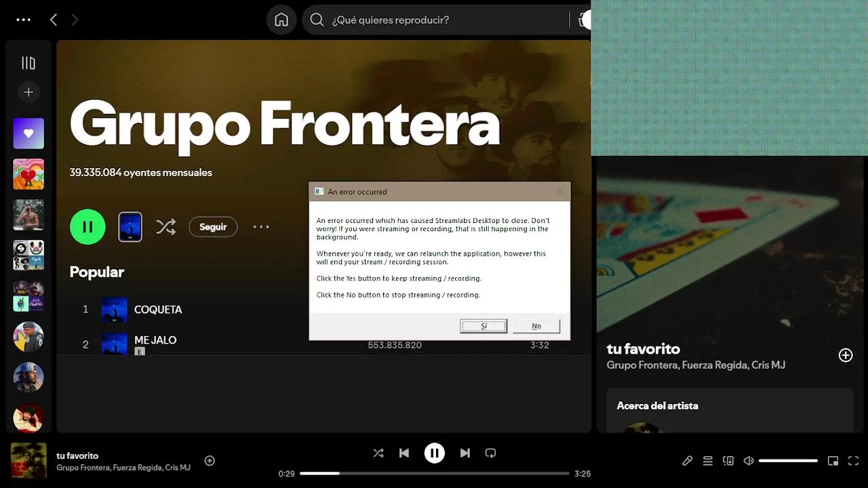The height and width of the screenshot is (488, 868).
Task: Click the 3:32 duration of ME JALO
Action: pos(540,345)
